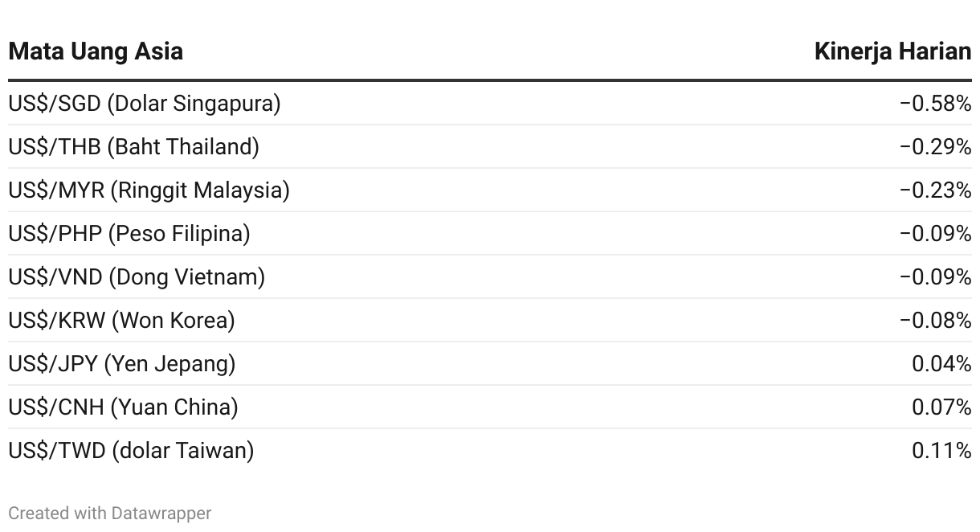Select the US$/TWD (dolar Taiwan) row

(490, 451)
